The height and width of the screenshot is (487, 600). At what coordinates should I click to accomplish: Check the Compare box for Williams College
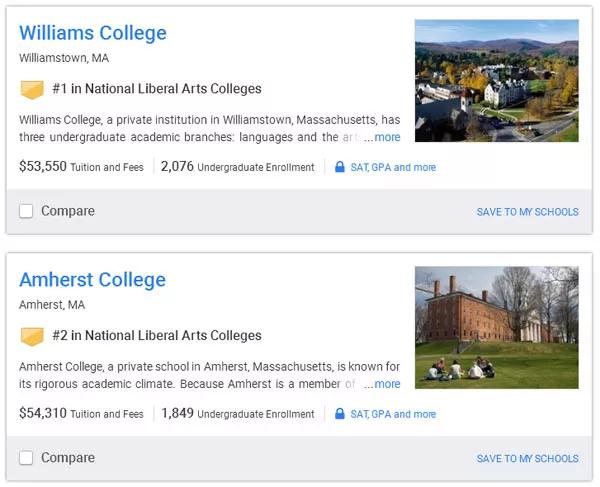point(26,211)
